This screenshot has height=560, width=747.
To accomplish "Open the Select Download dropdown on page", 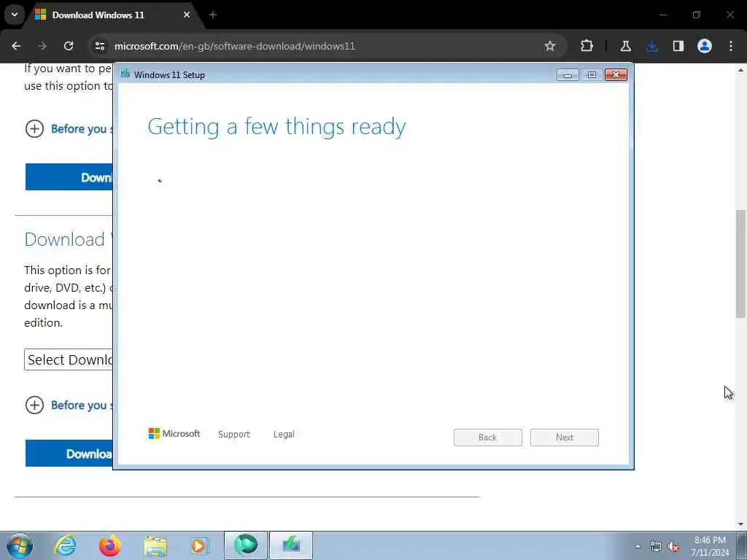I will coord(69,359).
